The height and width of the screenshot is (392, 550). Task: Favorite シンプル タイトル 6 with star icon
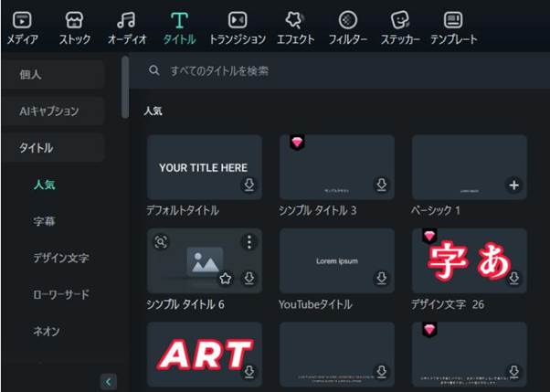225,278
